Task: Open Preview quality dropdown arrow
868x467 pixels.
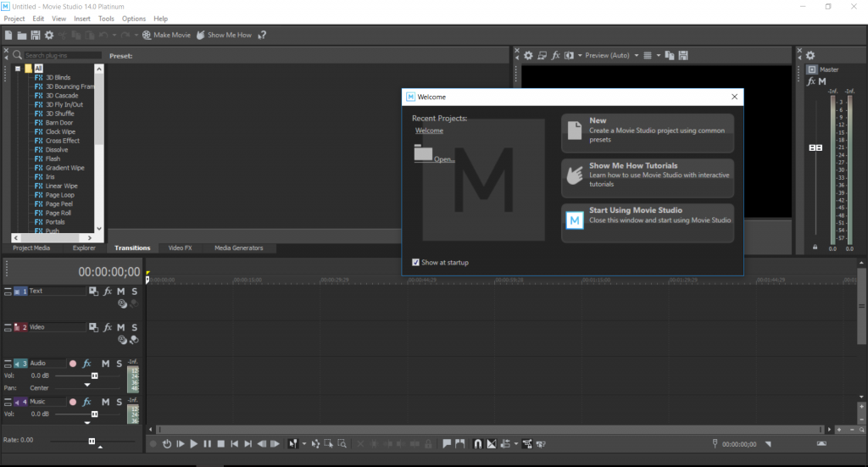Action: (x=636, y=55)
